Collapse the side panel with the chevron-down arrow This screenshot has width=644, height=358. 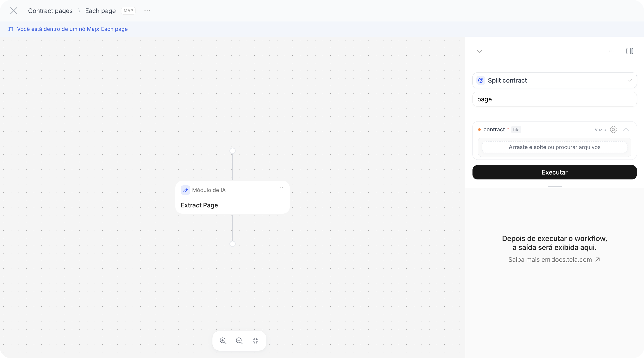pyautogui.click(x=479, y=51)
